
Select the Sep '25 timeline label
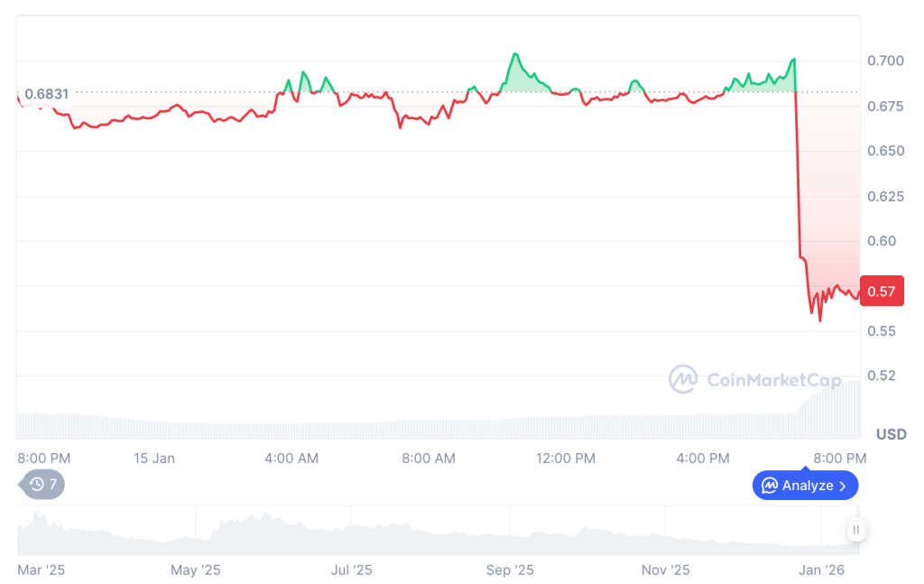tap(510, 570)
